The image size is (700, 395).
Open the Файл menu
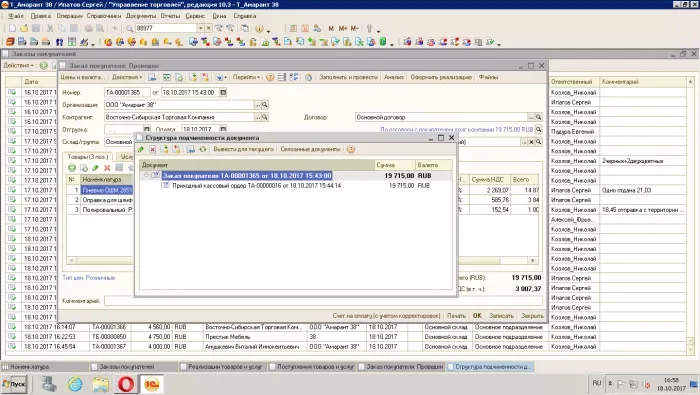(x=16, y=16)
